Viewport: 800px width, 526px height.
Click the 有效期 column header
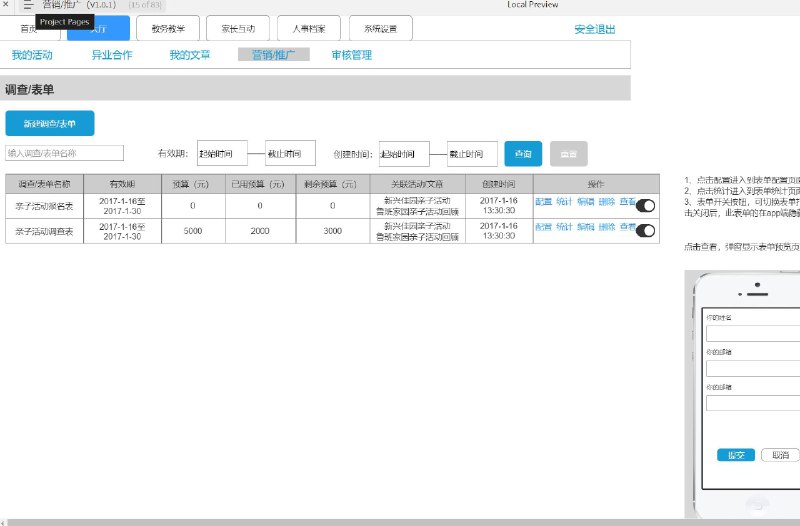tap(122, 184)
